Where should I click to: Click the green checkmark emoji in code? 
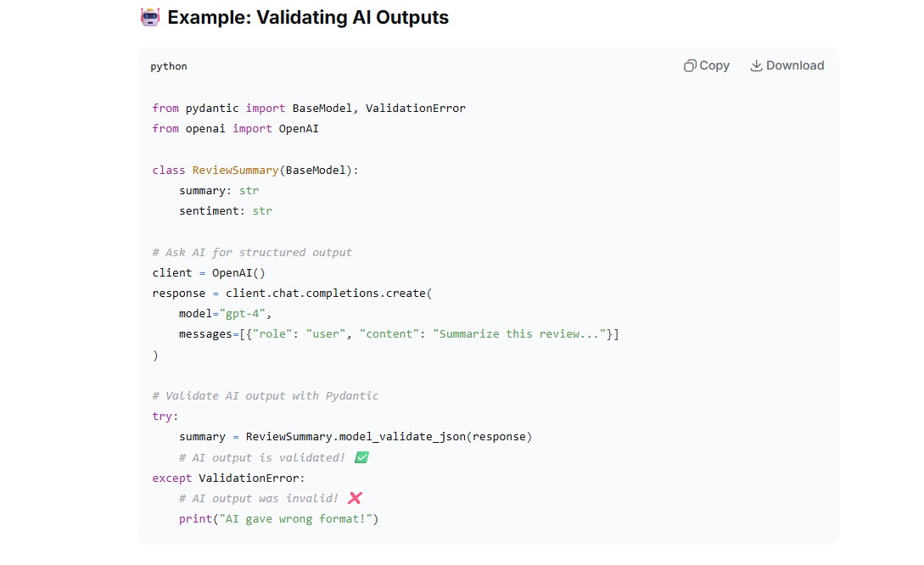[361, 457]
